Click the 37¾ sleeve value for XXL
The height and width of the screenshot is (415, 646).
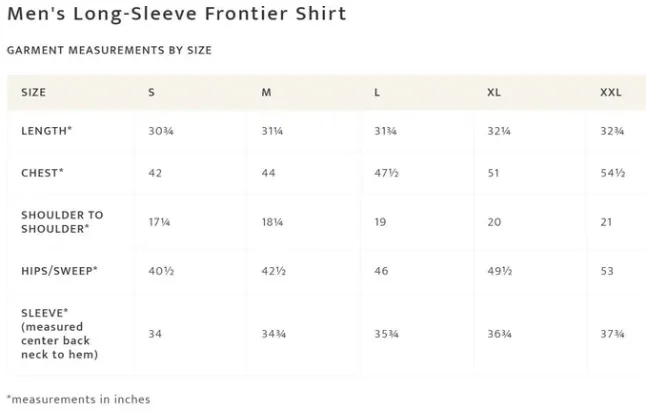612,334
